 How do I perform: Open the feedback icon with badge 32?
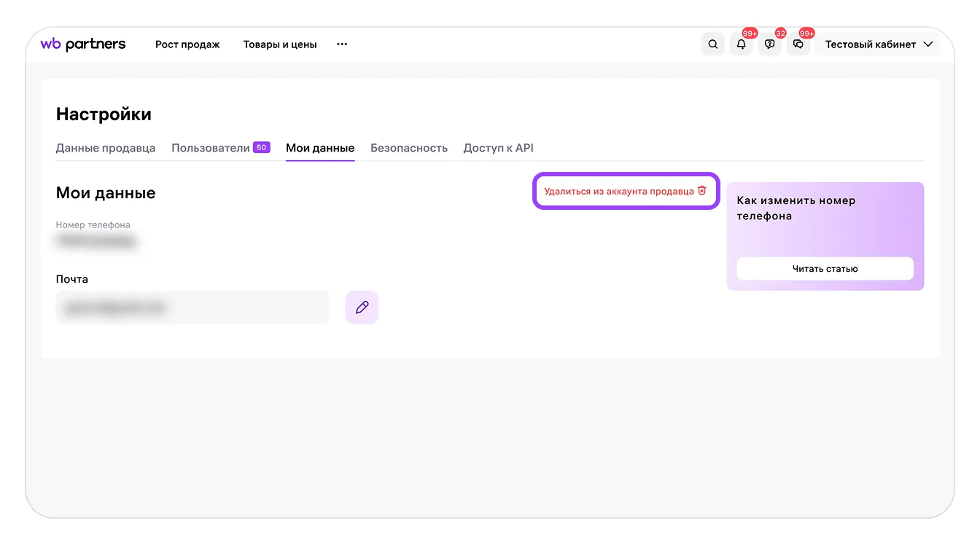(x=770, y=44)
